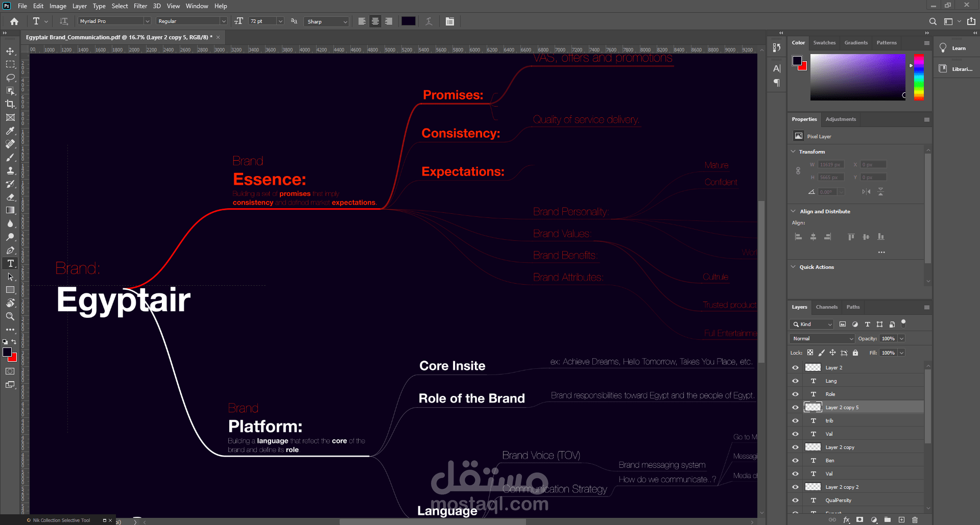This screenshot has width=980, height=525.
Task: Hide the Role text layer
Action: pos(795,394)
